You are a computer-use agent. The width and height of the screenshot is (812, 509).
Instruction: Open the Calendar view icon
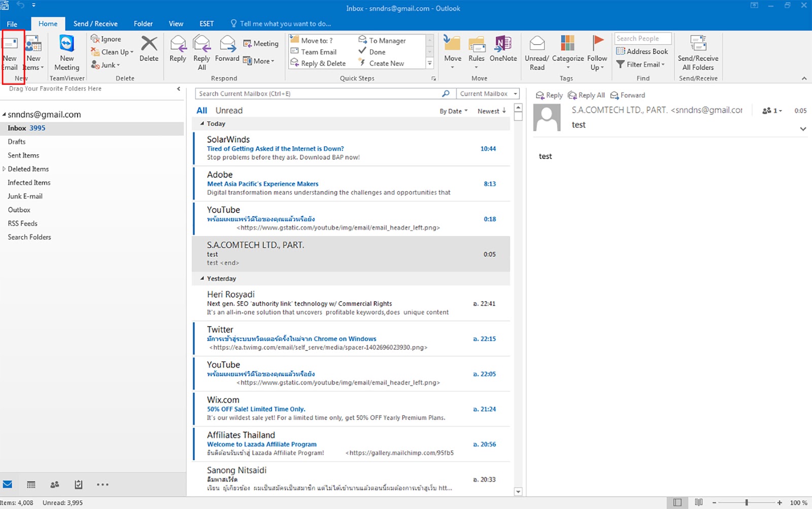tap(31, 485)
